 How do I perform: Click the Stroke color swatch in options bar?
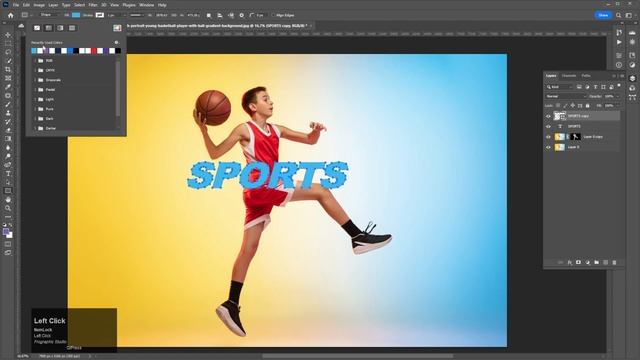[100, 15]
